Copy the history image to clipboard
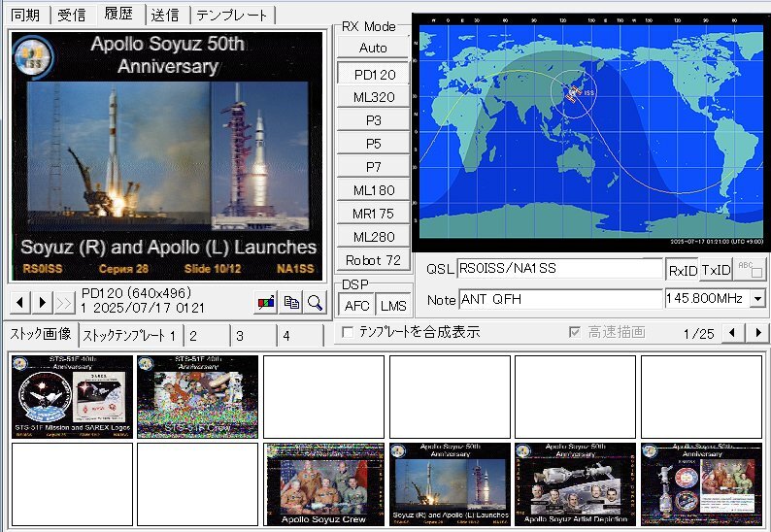The height and width of the screenshot is (532, 771). click(291, 302)
